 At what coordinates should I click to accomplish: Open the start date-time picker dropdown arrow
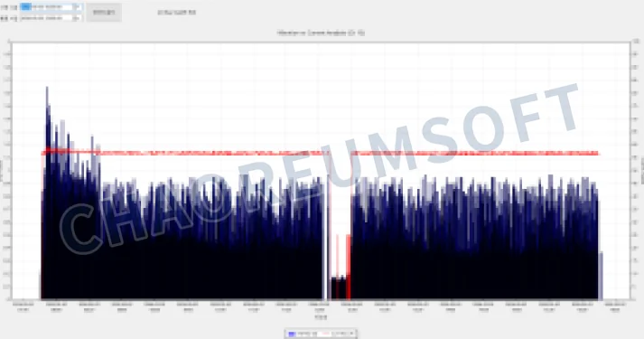click(x=77, y=6)
